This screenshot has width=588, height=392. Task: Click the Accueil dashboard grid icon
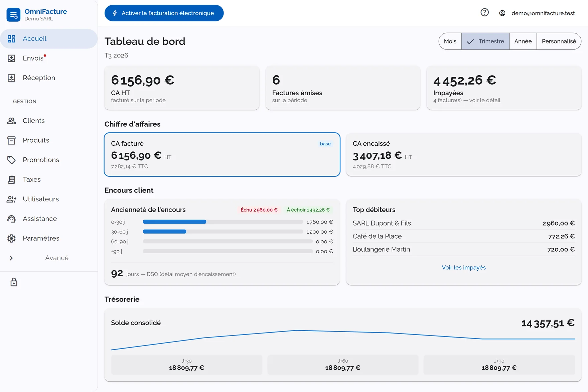click(11, 39)
